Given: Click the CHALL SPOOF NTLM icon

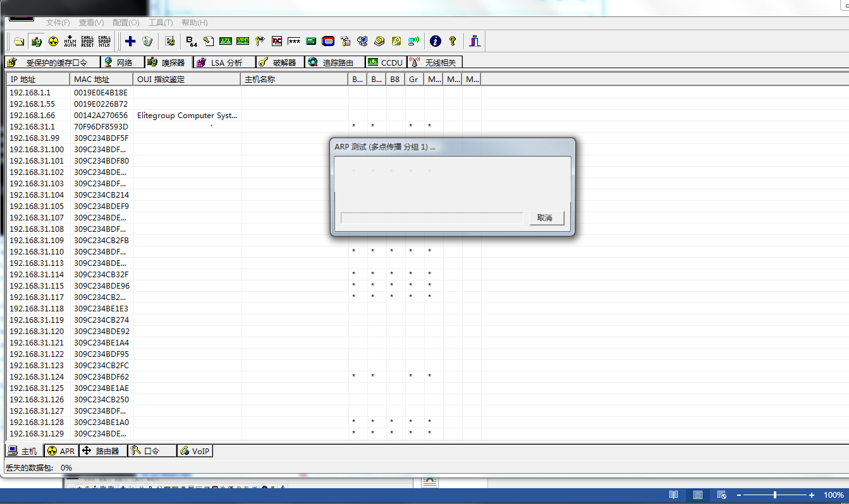Looking at the screenshot, I should click(x=104, y=41).
